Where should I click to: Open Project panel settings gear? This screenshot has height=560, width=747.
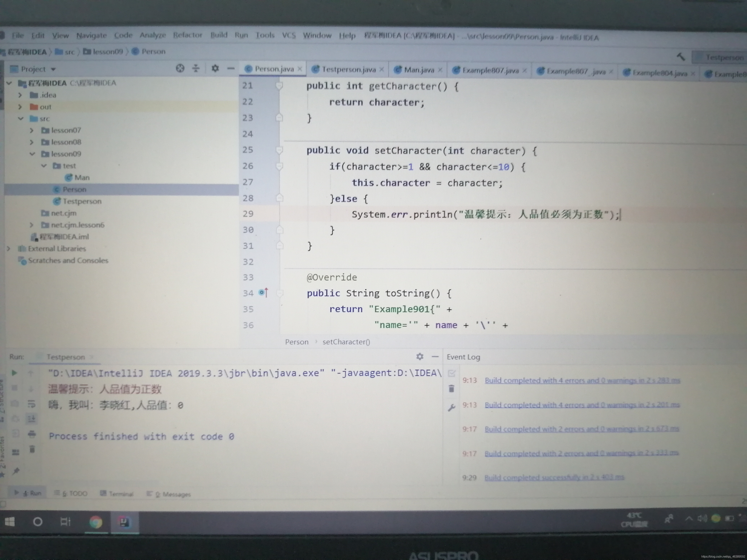pos(215,69)
